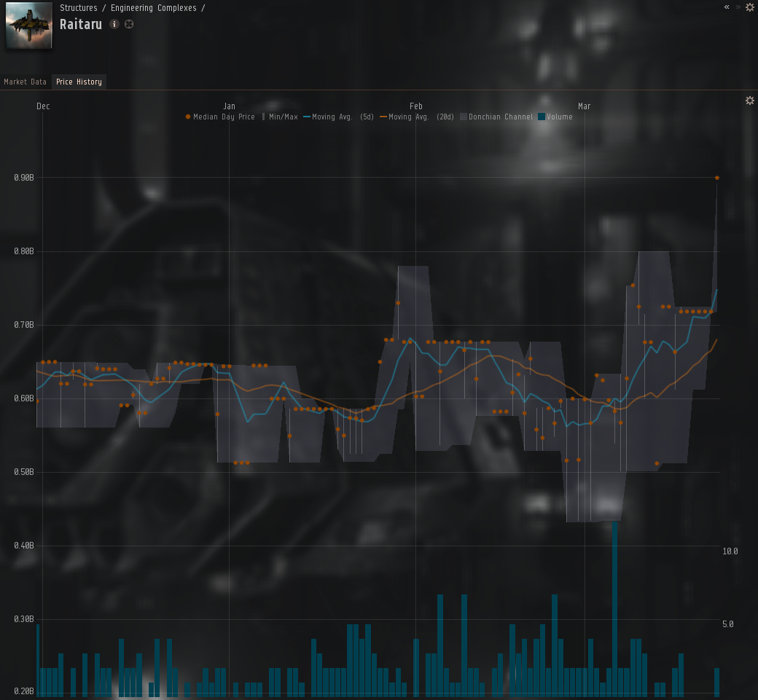Click the 0.70B price axis label
This screenshot has height=700, width=758.
point(24,325)
